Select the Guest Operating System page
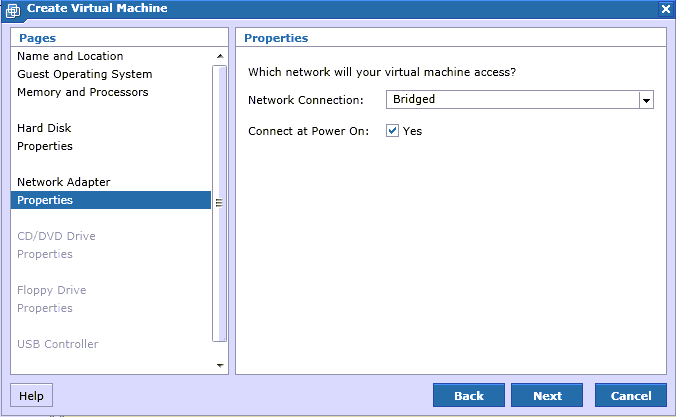 (84, 74)
